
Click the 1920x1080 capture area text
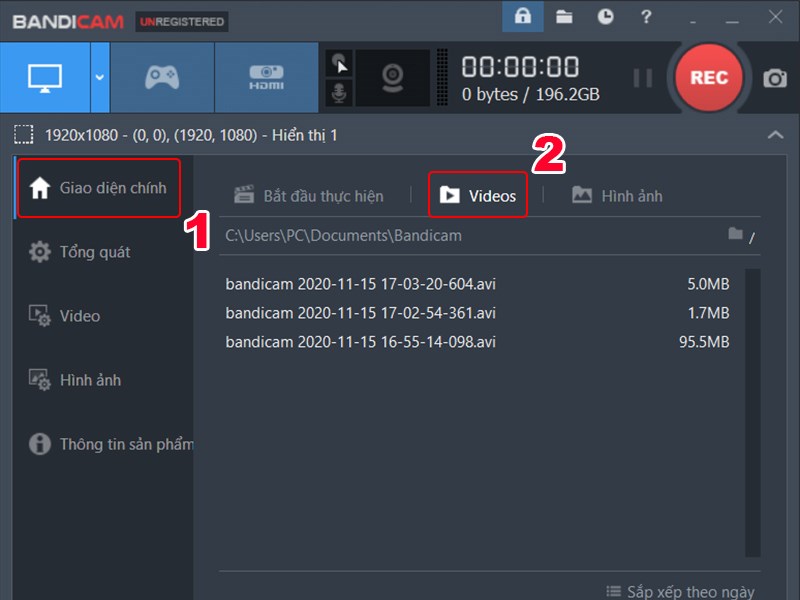pos(191,135)
